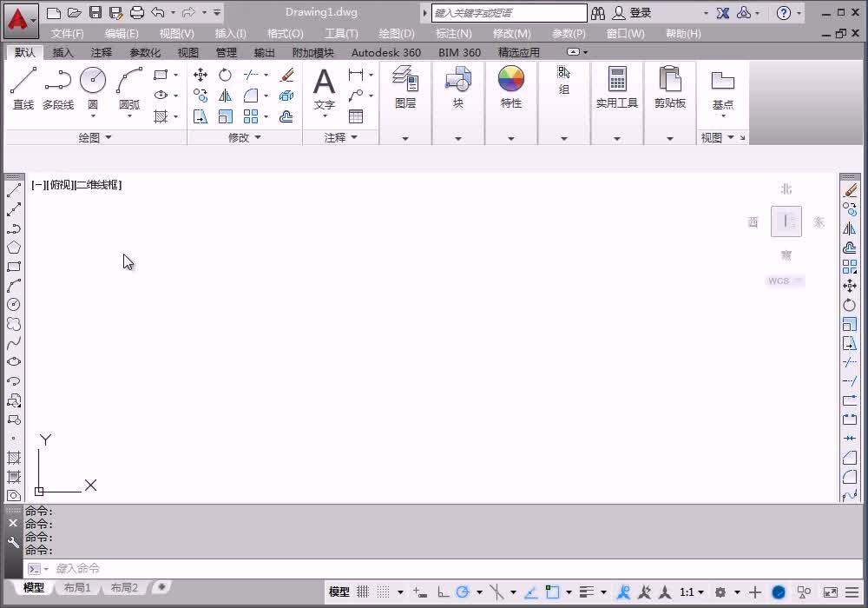868x608 pixels.
Task: Expand the Modify (修改) panel dropdown
Action: click(x=245, y=137)
